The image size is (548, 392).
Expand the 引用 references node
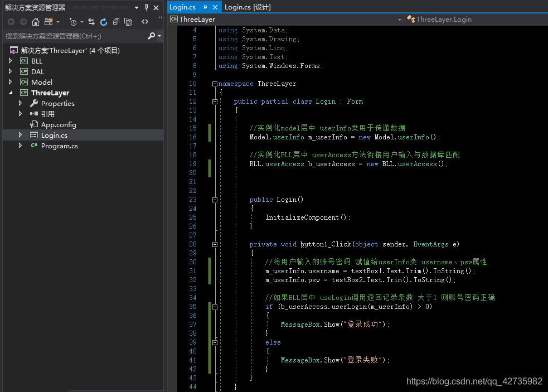[x=20, y=114]
